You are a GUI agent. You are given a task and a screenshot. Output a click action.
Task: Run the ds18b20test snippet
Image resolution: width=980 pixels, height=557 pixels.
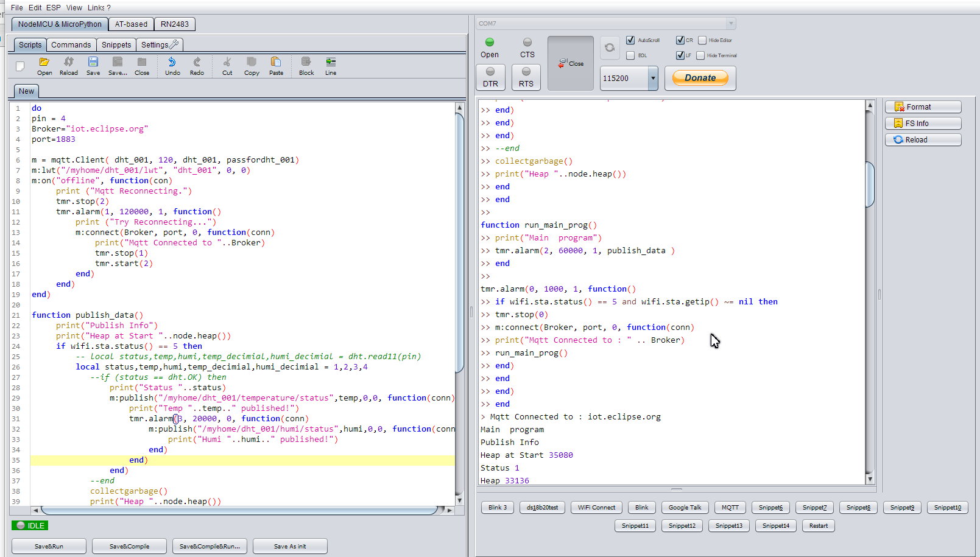(x=542, y=507)
